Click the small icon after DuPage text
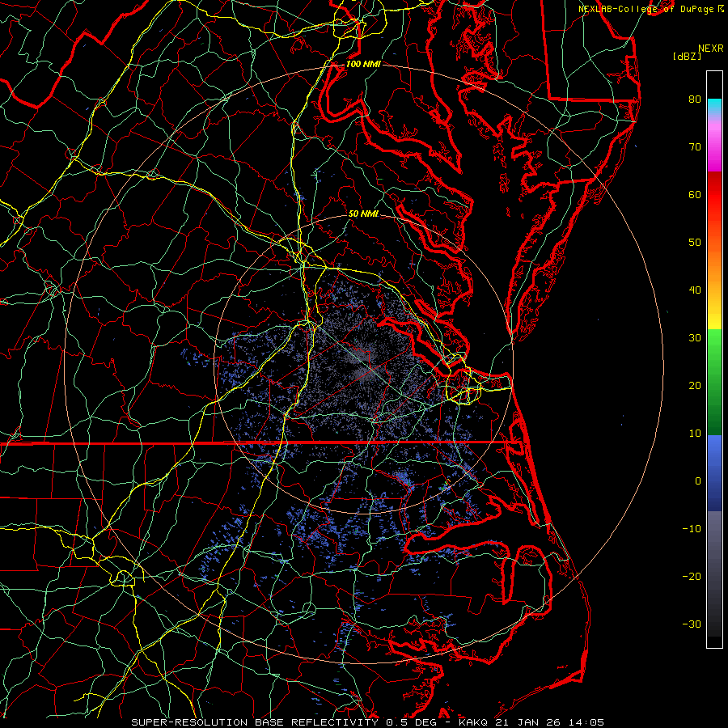The width and height of the screenshot is (728, 728). pos(719,8)
